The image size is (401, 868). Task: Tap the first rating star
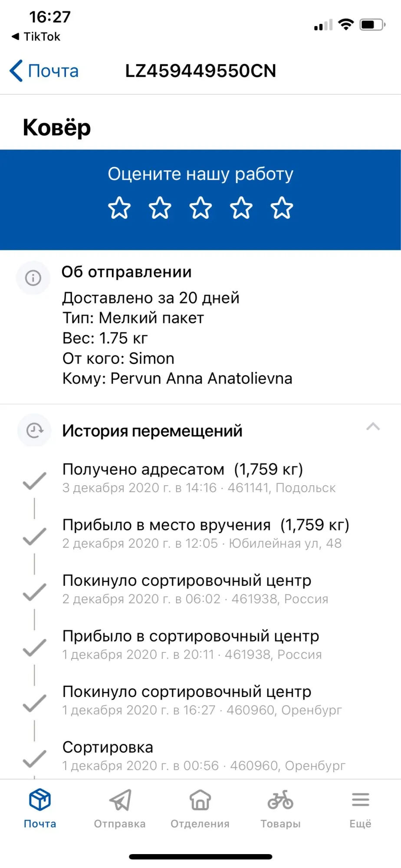point(119,208)
